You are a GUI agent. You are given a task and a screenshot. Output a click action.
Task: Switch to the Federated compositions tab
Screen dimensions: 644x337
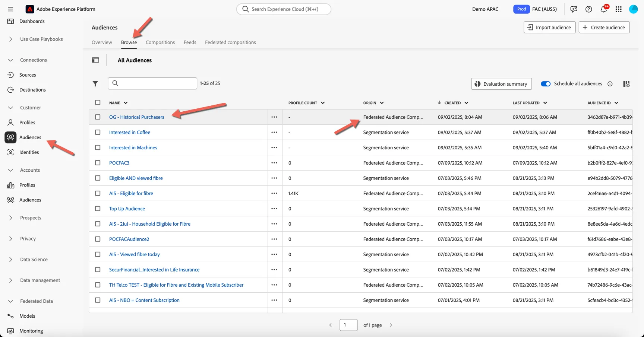coord(230,42)
